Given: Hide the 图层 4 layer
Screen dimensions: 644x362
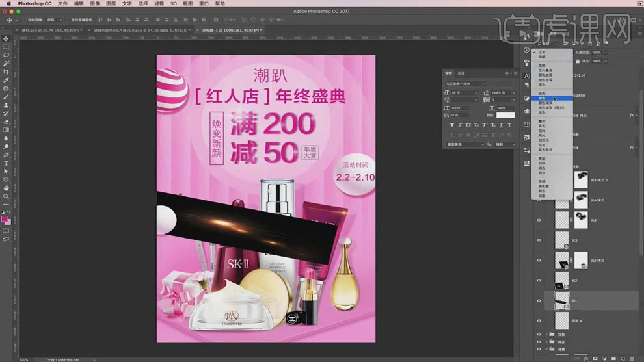Looking at the screenshot, I should (539, 321).
